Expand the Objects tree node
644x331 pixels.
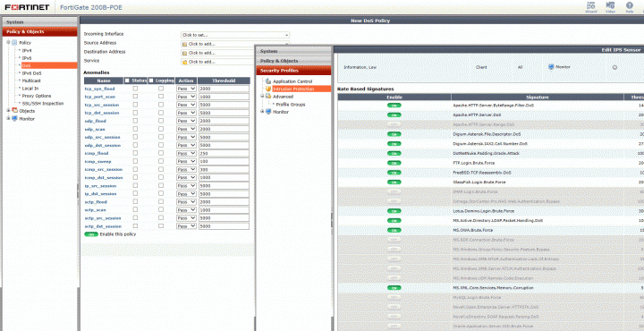[8, 111]
